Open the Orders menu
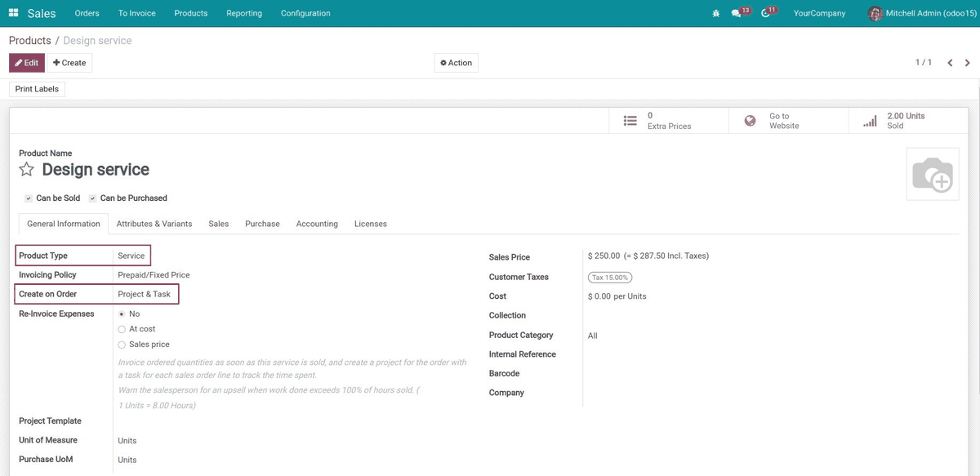Viewport: 980px width, 476px height. 87,13
